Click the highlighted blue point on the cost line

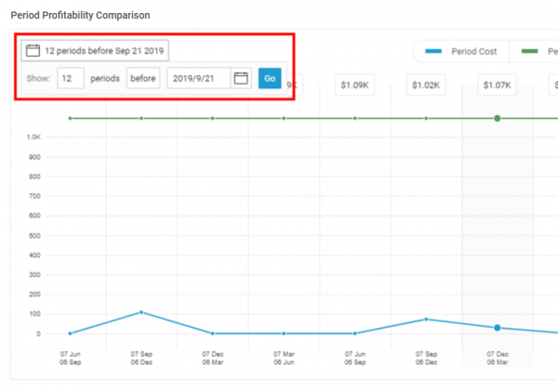[x=498, y=328]
